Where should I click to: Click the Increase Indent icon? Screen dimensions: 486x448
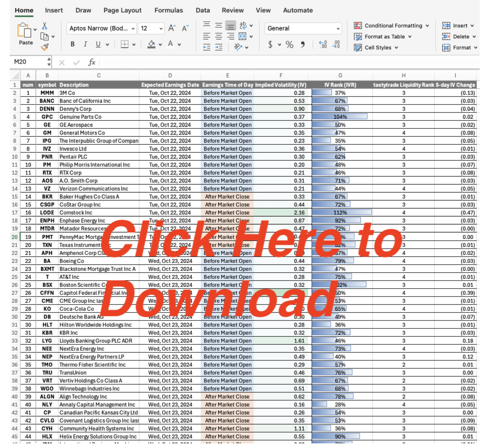coord(219,47)
